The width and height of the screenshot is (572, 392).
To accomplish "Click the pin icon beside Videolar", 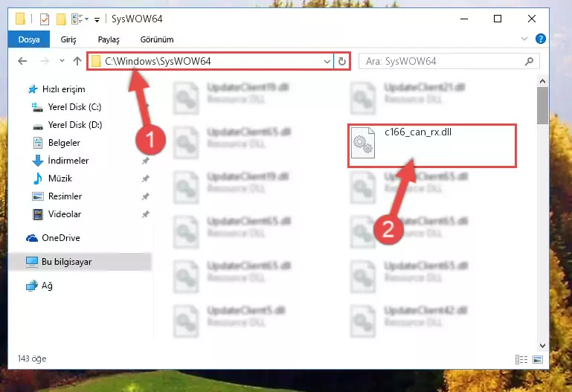I will pyautogui.click(x=146, y=214).
